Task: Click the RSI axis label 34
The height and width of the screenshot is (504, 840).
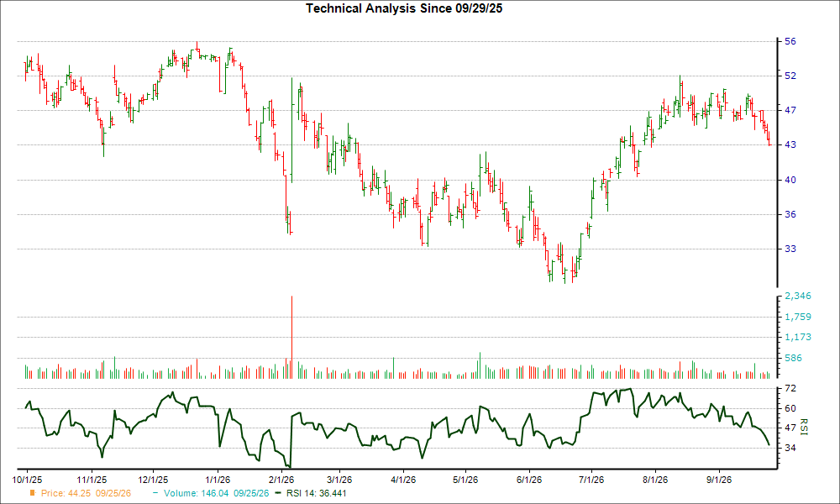Action: (790, 448)
